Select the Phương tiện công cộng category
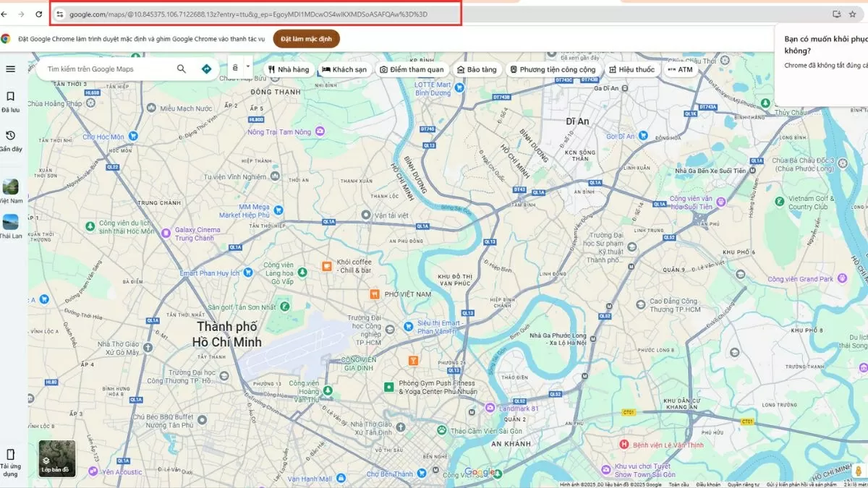The width and height of the screenshot is (868, 488). [x=555, y=69]
